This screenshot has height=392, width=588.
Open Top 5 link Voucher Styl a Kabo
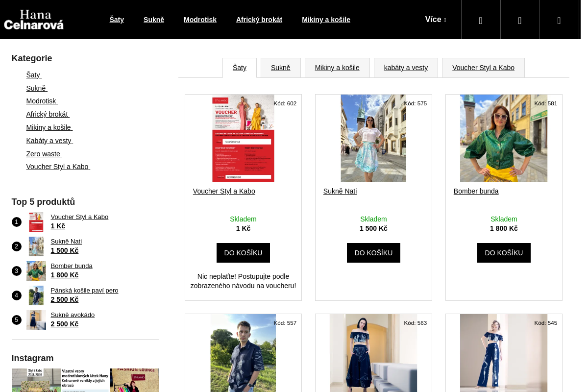tap(79, 217)
